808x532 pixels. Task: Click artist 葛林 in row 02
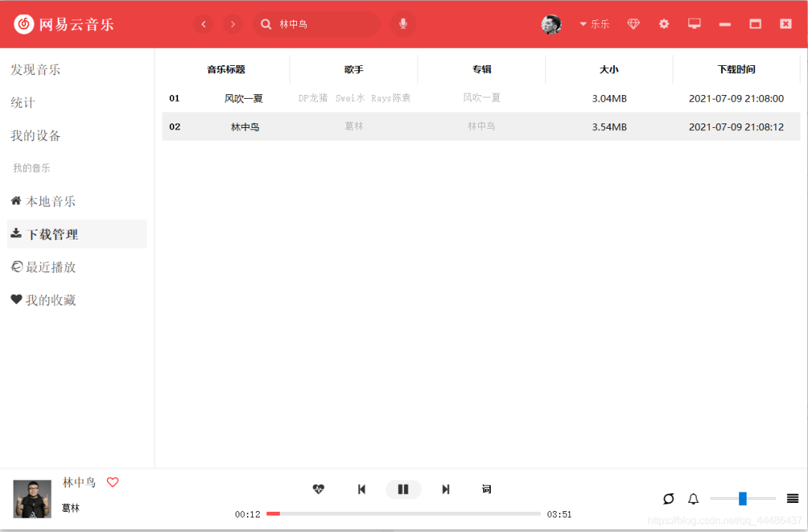354,126
